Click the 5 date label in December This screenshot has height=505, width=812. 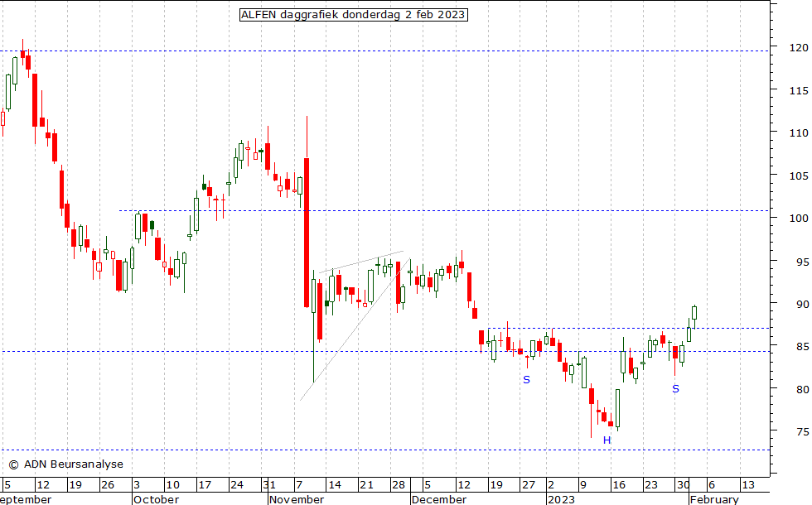[428, 485]
